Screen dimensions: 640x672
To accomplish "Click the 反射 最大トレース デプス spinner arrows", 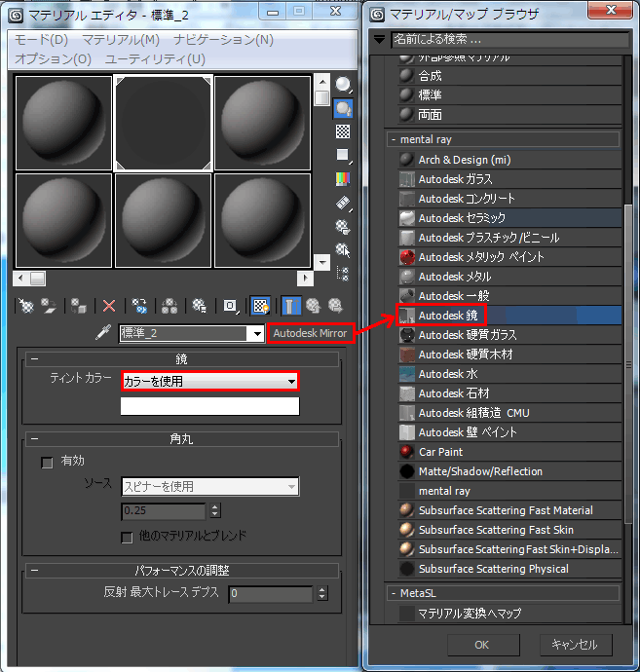I will 322,593.
